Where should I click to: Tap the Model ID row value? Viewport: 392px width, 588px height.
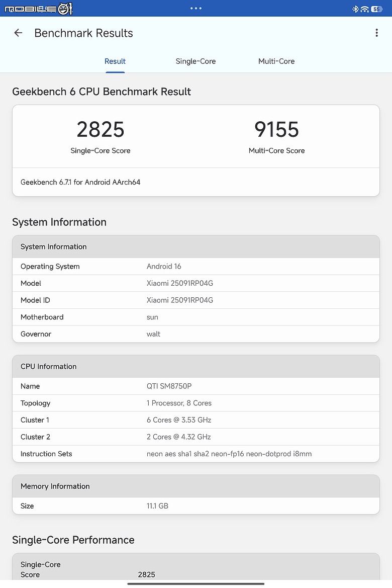click(x=180, y=300)
